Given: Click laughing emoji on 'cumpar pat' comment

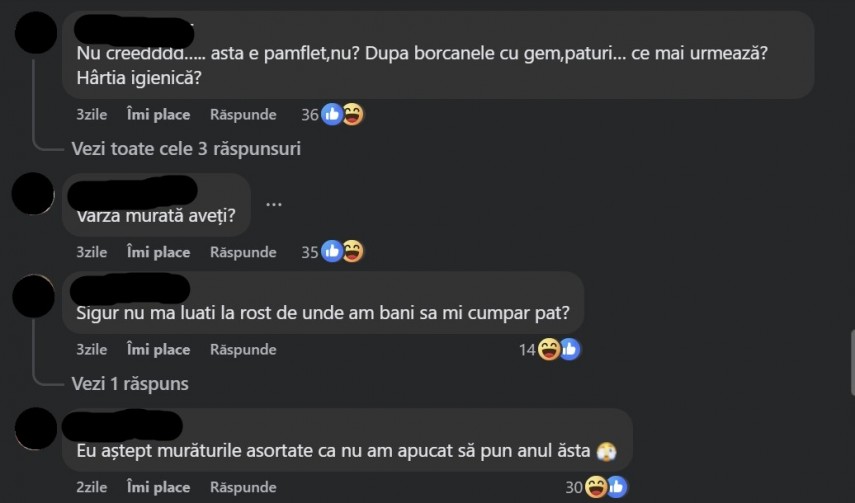Looking at the screenshot, I should click(x=549, y=349).
